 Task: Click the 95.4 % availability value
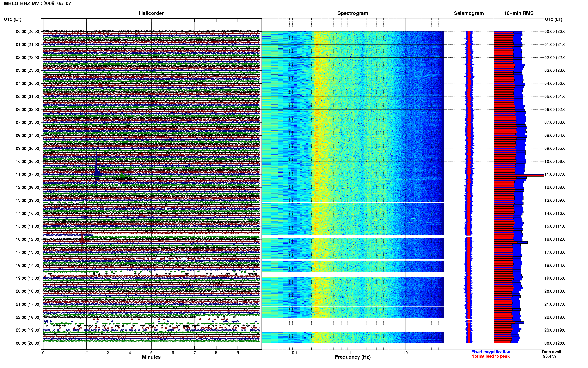(549, 356)
